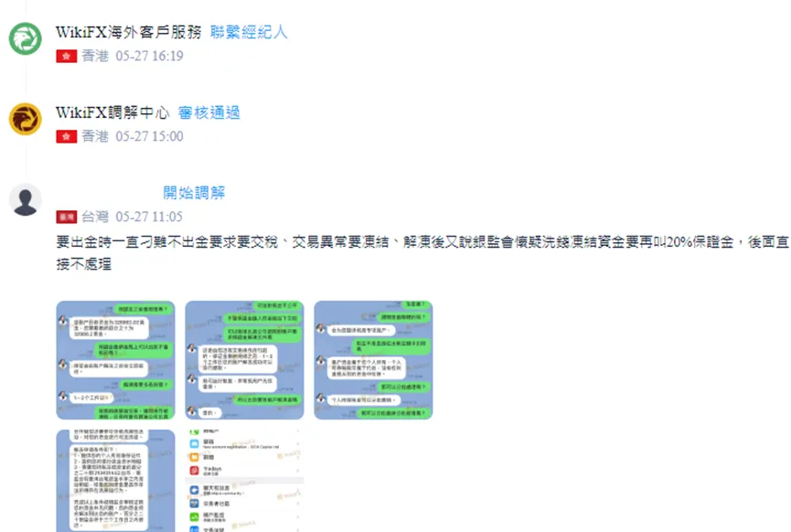
Task: Select the WikiFX調解中心 name
Action: (112, 112)
